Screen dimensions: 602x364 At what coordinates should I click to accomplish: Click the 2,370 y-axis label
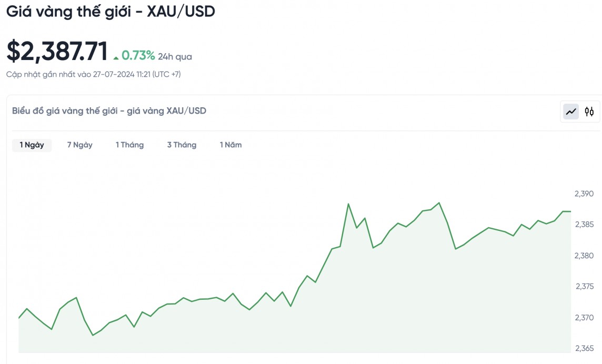point(584,318)
